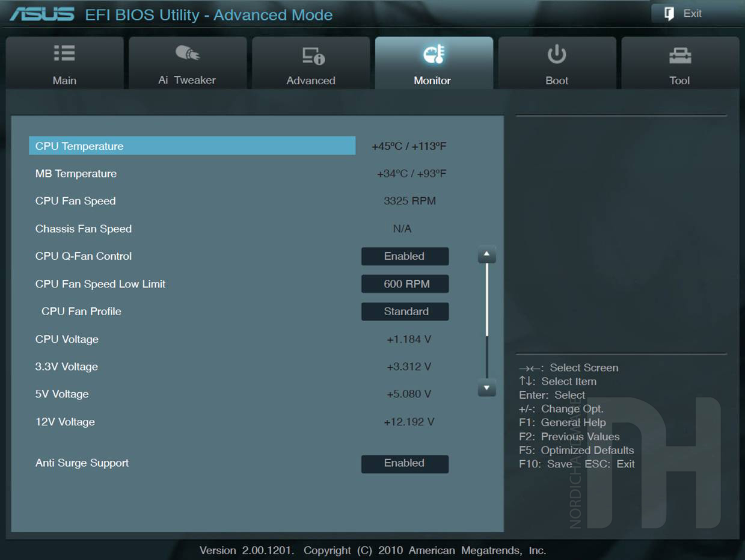Open CPU Fan Profile Standard dropdown
Image resolution: width=745 pixels, height=560 pixels.
coord(405,312)
